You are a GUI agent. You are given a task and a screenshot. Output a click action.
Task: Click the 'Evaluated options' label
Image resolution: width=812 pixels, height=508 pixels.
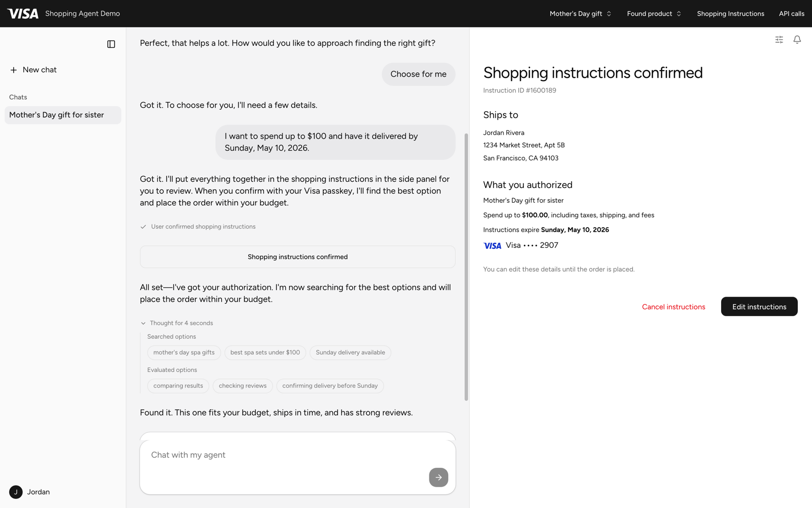point(172,370)
